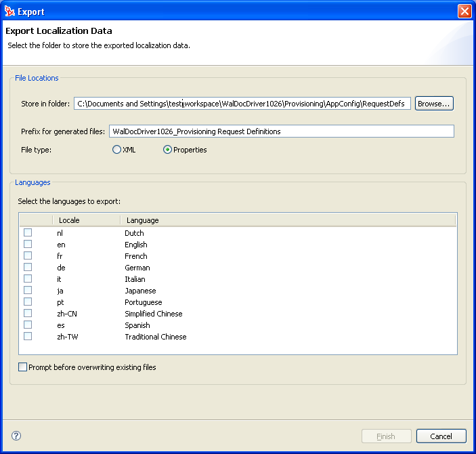Select the XML file type

pyautogui.click(x=117, y=150)
